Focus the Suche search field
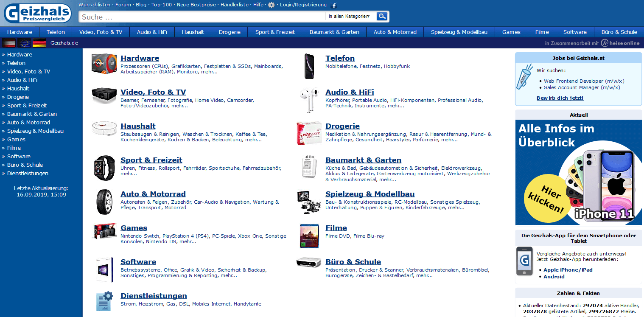The height and width of the screenshot is (317, 644). tap(202, 17)
